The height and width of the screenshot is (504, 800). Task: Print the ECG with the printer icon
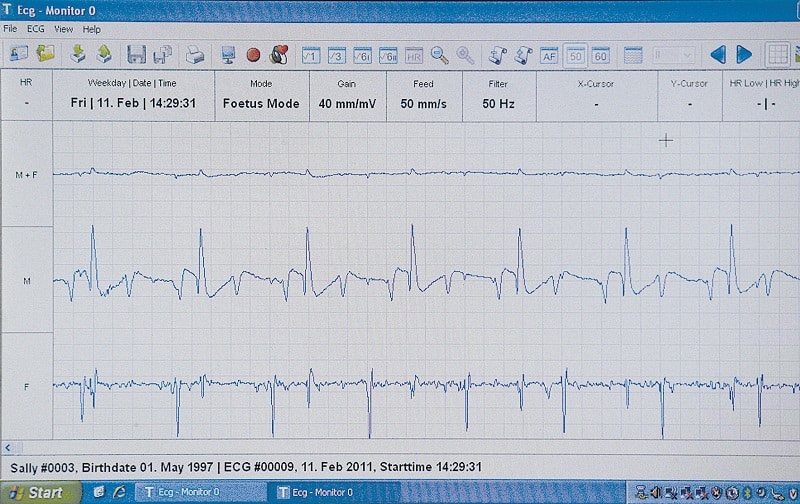click(x=195, y=54)
